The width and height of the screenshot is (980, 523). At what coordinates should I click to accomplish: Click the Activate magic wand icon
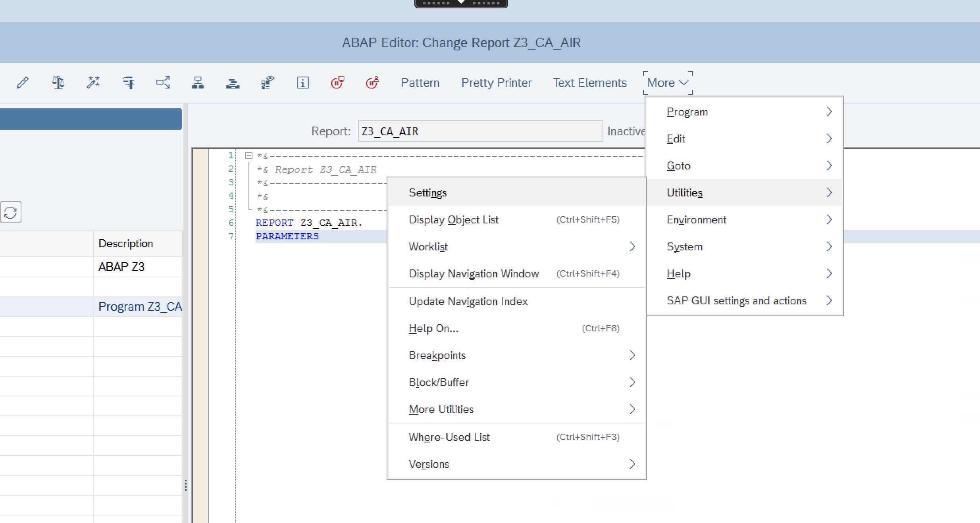tap(93, 83)
